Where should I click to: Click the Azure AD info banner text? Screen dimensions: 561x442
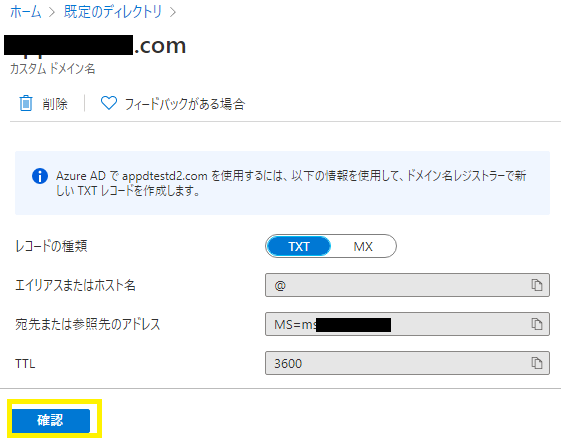tap(291, 183)
